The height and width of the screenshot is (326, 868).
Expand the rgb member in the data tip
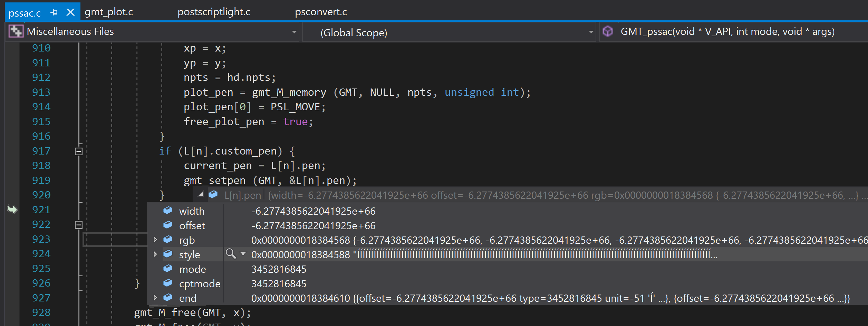155,240
